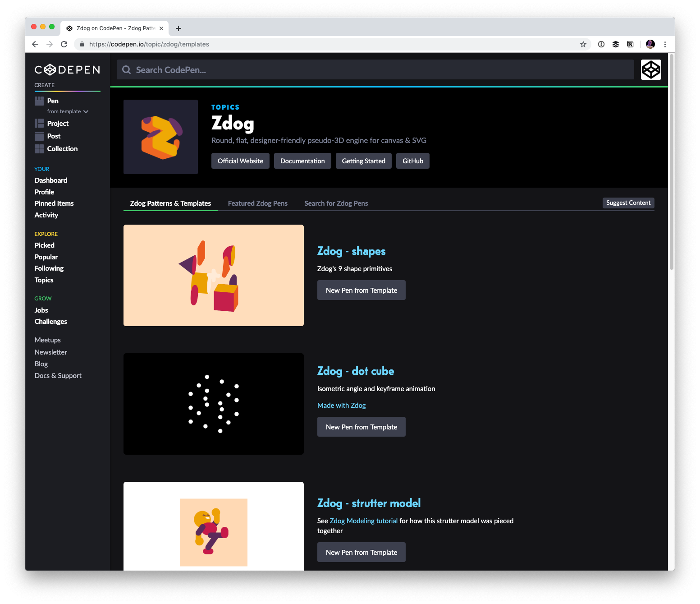Click the search magnifier icon

[127, 70]
